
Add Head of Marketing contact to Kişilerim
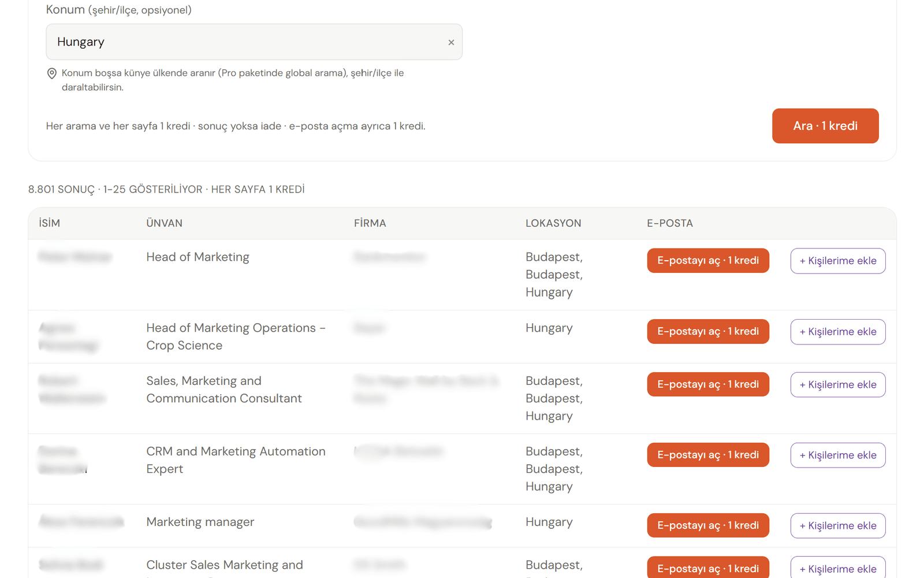838,261
